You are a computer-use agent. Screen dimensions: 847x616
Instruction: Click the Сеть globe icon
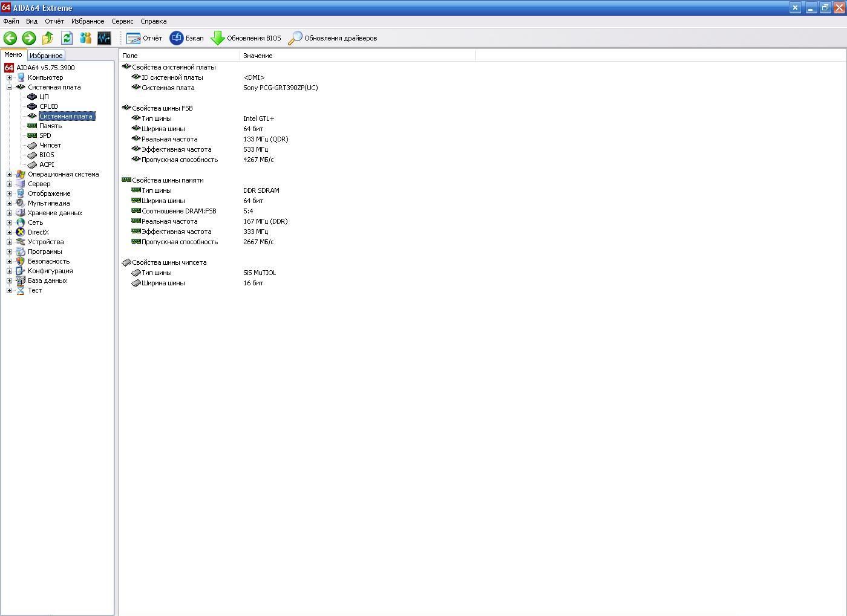coord(21,222)
